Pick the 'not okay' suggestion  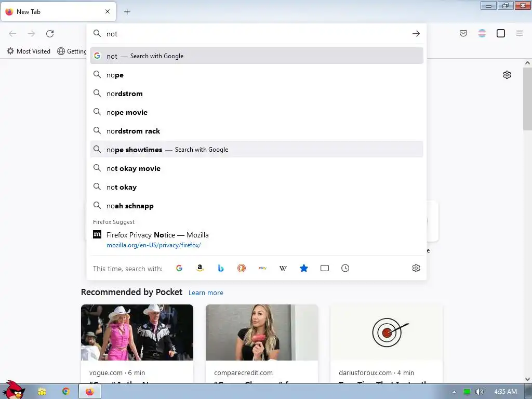[257, 187]
